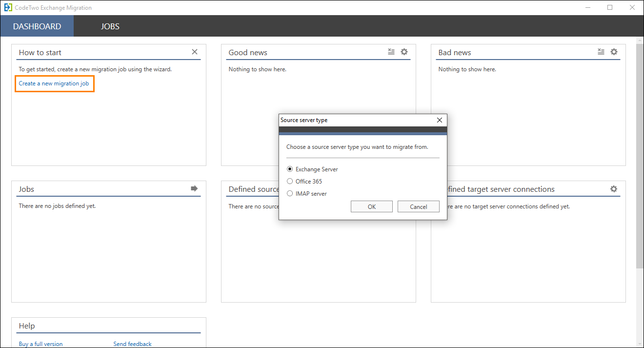Confirm the dialog with OK
Image resolution: width=644 pixels, height=348 pixels.
point(372,206)
